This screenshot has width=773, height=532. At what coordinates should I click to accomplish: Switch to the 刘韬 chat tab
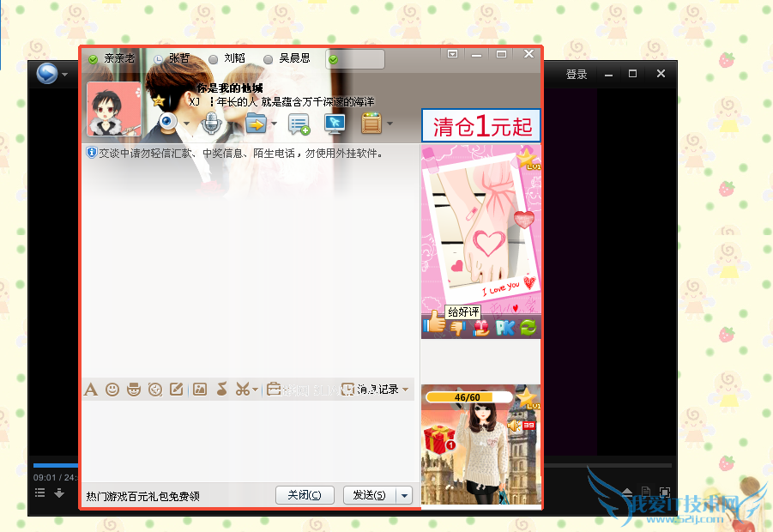coord(227,58)
